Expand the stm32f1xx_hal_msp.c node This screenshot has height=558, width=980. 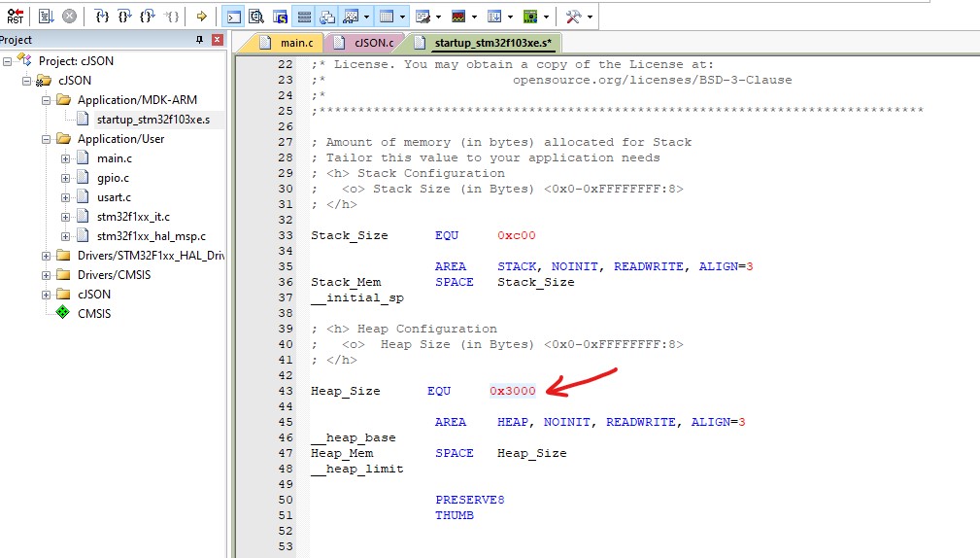(x=65, y=236)
